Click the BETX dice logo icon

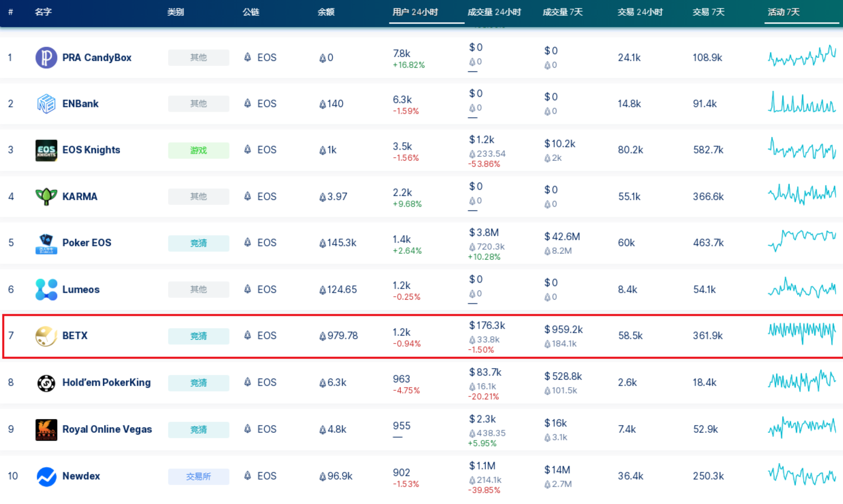46,336
